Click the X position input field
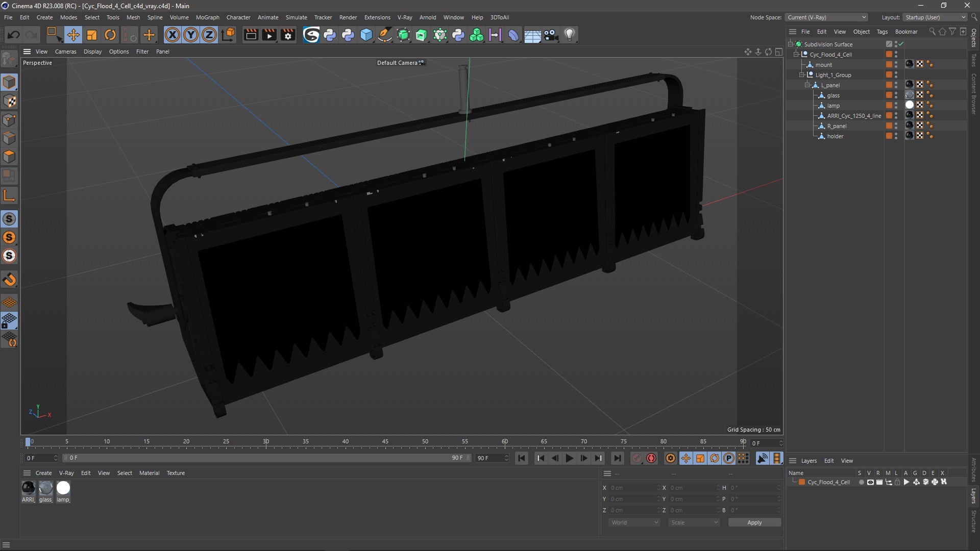 (634, 488)
